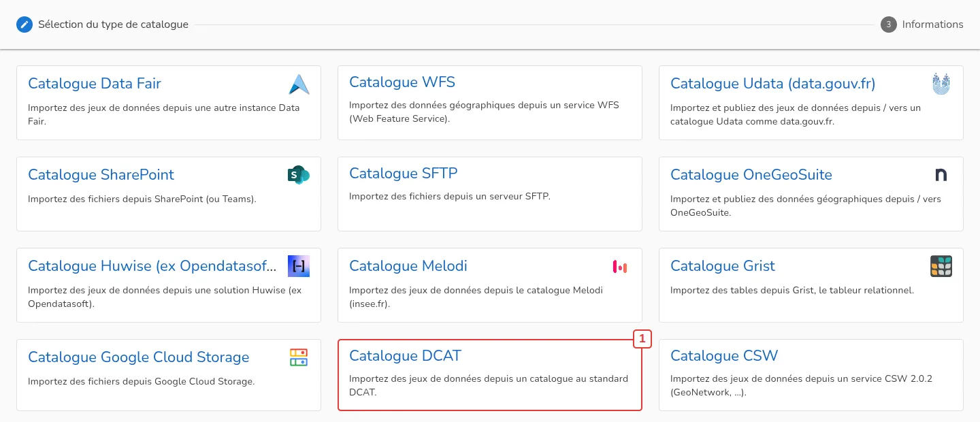This screenshot has width=980, height=422.
Task: Click the Huwise logo icon
Action: [x=299, y=266]
